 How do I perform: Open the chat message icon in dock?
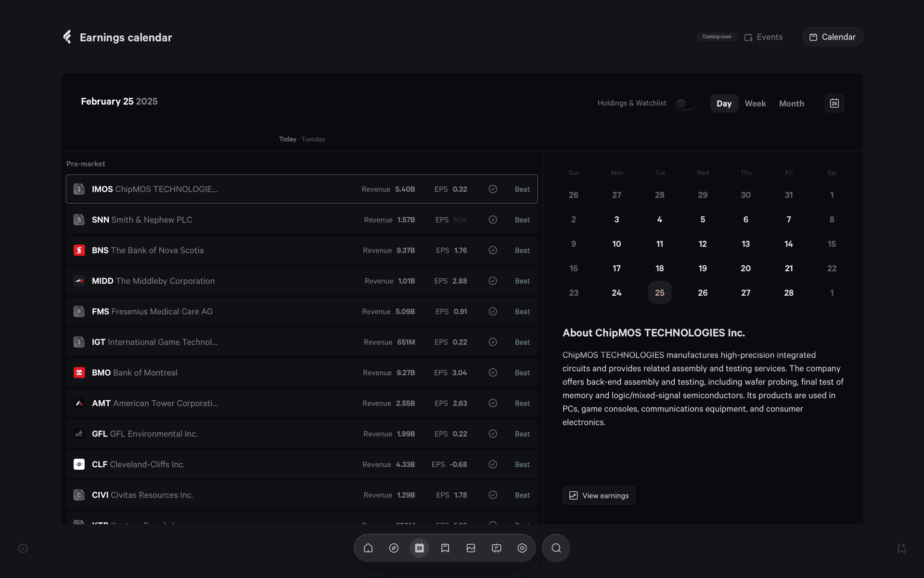pyautogui.click(x=496, y=548)
